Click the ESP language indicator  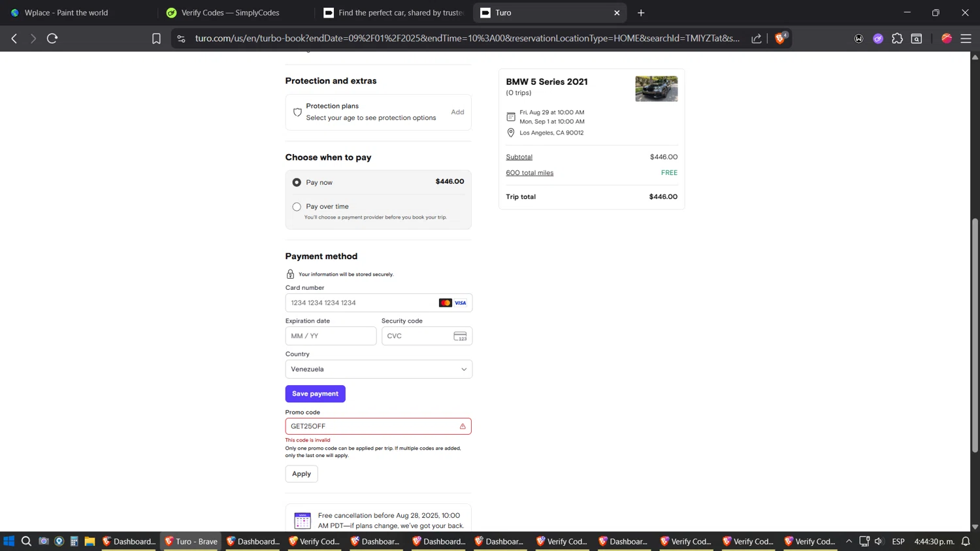(x=898, y=541)
